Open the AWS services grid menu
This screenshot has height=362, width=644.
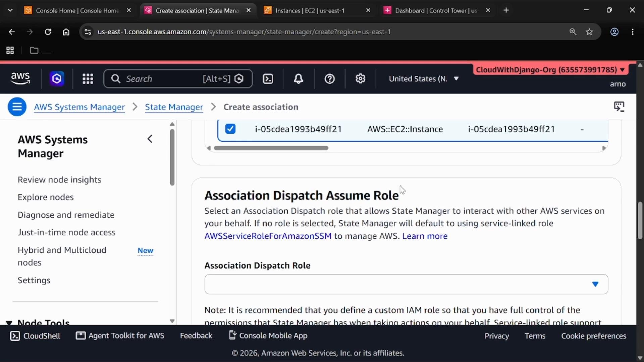pyautogui.click(x=88, y=79)
